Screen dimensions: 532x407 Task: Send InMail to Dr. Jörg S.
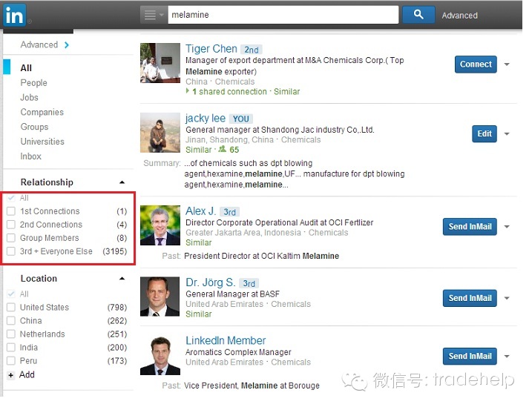pos(470,298)
